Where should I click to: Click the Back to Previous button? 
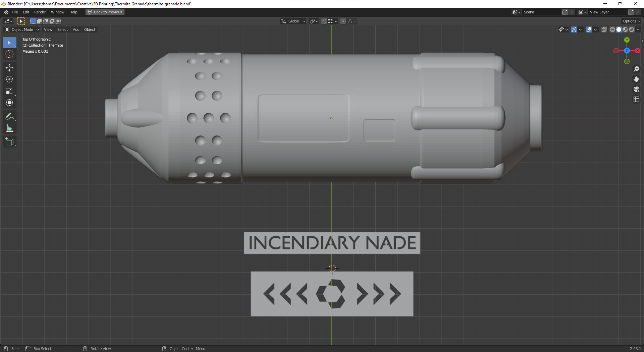click(x=105, y=12)
